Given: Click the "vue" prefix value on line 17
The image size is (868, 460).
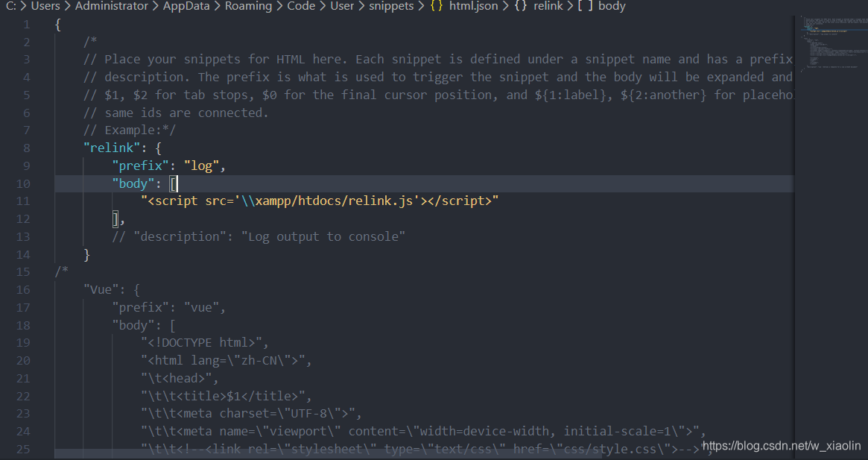Looking at the screenshot, I should (x=201, y=308).
